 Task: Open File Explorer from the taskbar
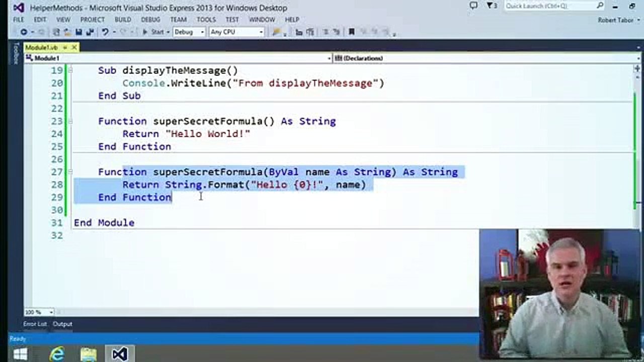(x=89, y=354)
